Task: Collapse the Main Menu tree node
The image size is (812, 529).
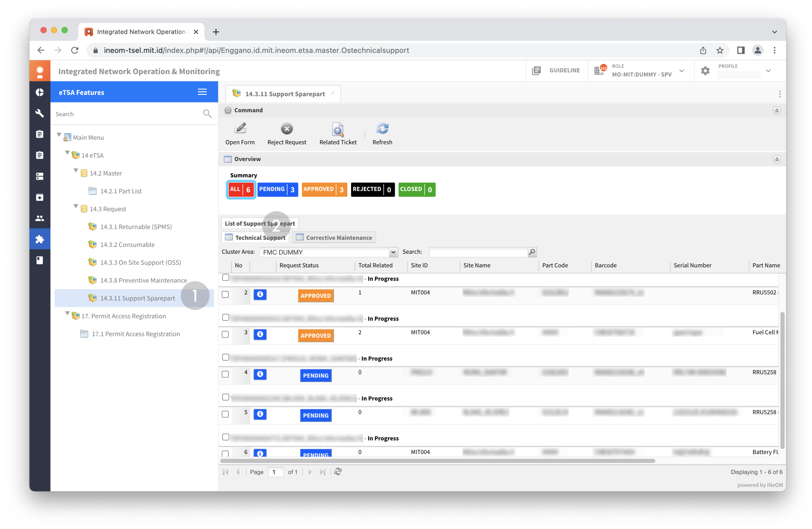Action: 59,135
